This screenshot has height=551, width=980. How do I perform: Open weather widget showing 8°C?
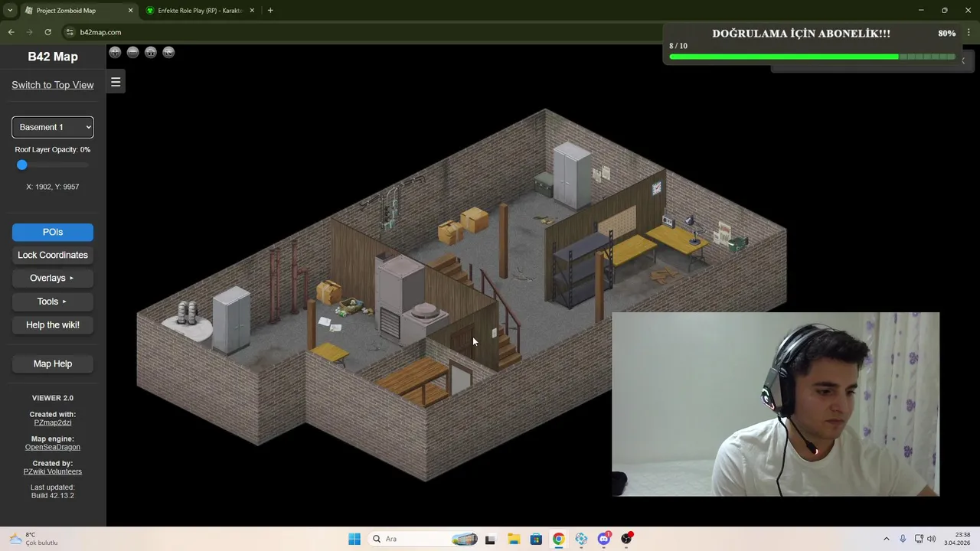pyautogui.click(x=34, y=539)
